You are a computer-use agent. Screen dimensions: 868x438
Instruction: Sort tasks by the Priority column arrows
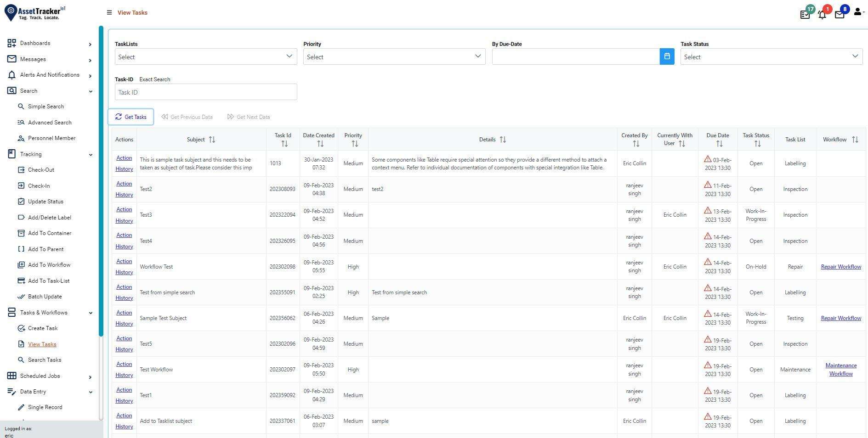point(354,143)
